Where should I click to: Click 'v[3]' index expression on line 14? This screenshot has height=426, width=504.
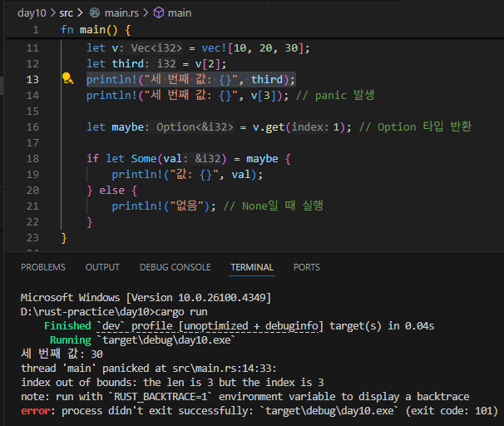coord(263,96)
